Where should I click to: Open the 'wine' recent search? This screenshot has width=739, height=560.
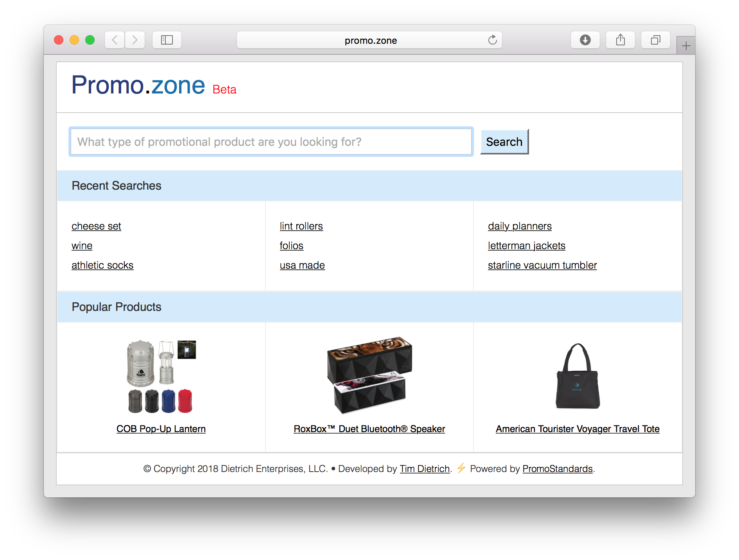click(x=82, y=246)
